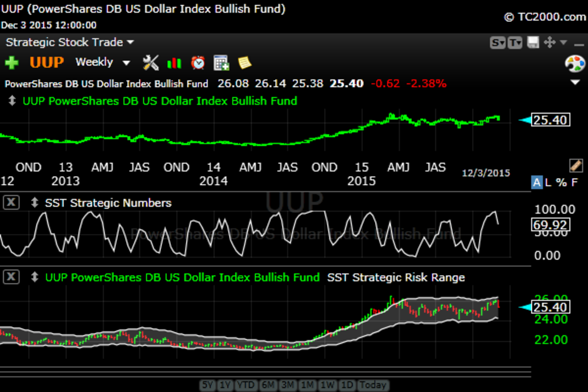Open the alarm clock alerts icon
The image size is (588, 392).
(198, 63)
